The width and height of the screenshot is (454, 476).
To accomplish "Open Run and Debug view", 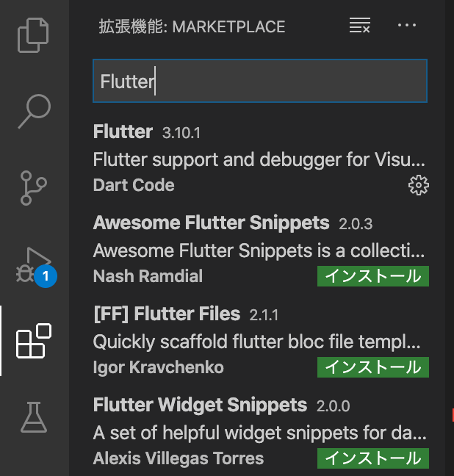I will (x=34, y=265).
